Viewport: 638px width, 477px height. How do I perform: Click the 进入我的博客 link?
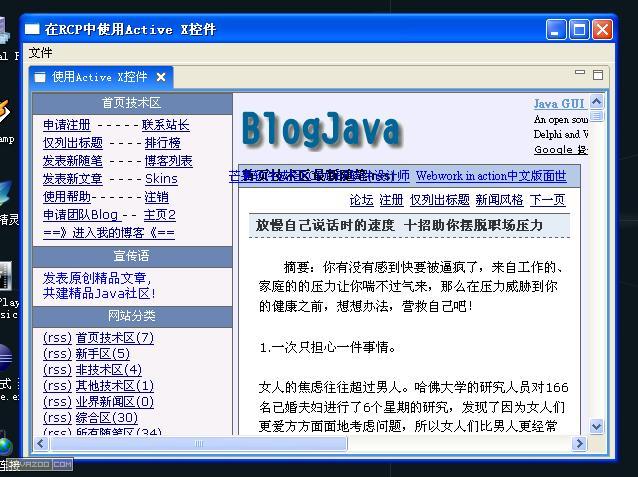coord(109,232)
